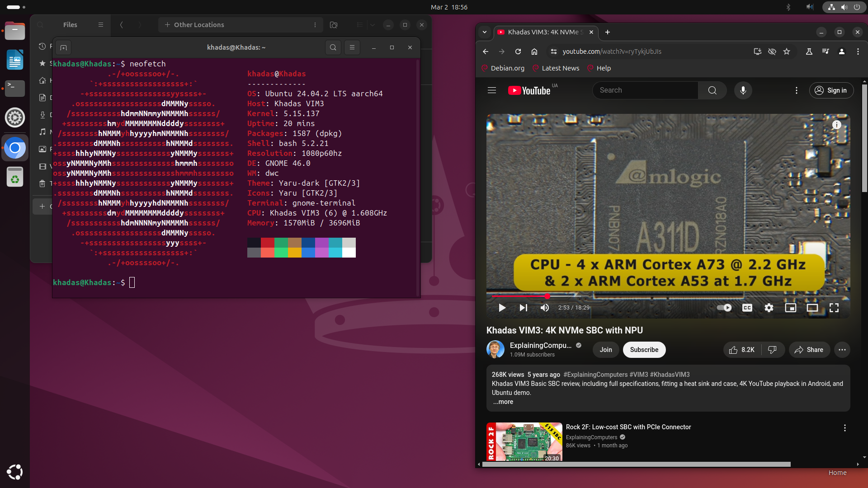Screen dimensions: 868x488
Task: Click the address bar URL
Action: (x=612, y=52)
